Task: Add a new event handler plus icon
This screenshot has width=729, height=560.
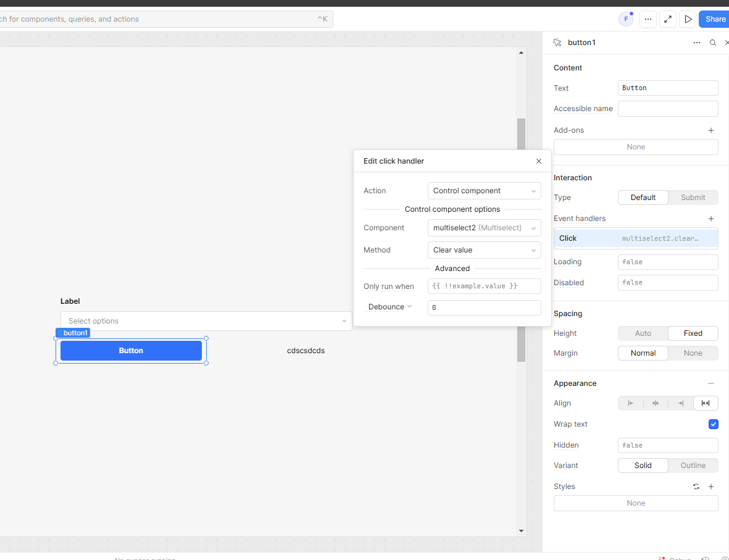Action: (711, 219)
